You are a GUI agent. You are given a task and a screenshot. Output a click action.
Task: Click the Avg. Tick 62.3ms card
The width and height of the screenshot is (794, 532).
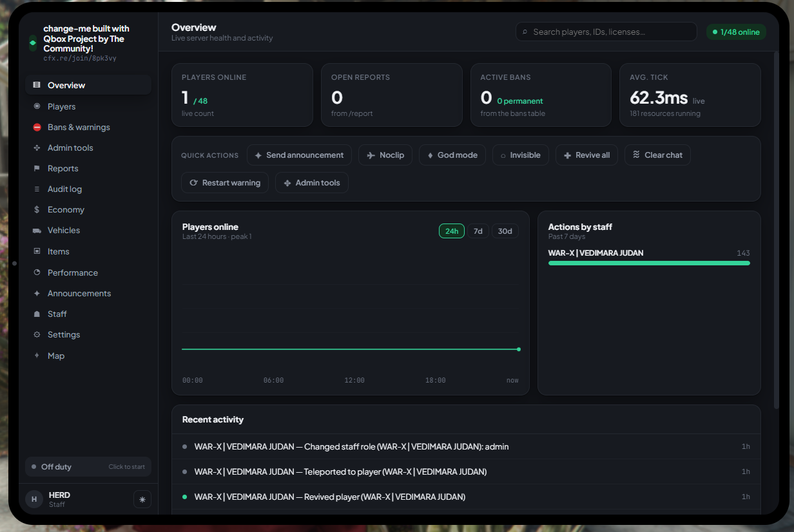click(690, 95)
